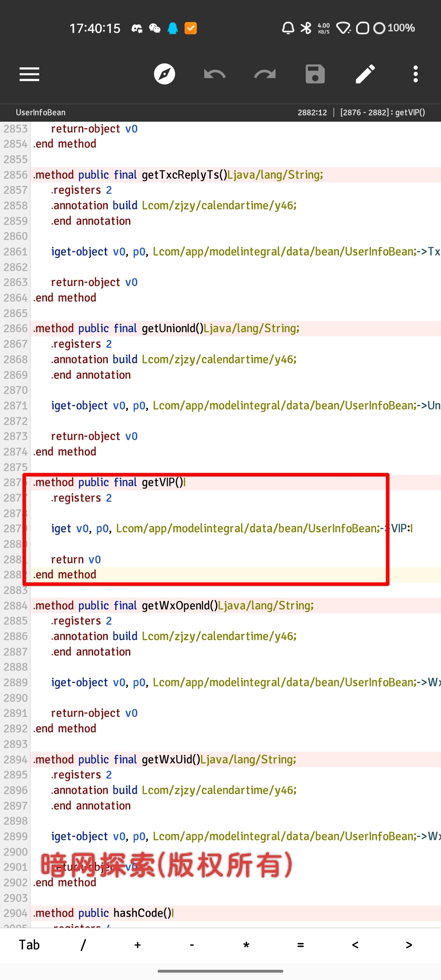441x980 pixels.
Task: Redo the last undone edit
Action: [265, 74]
